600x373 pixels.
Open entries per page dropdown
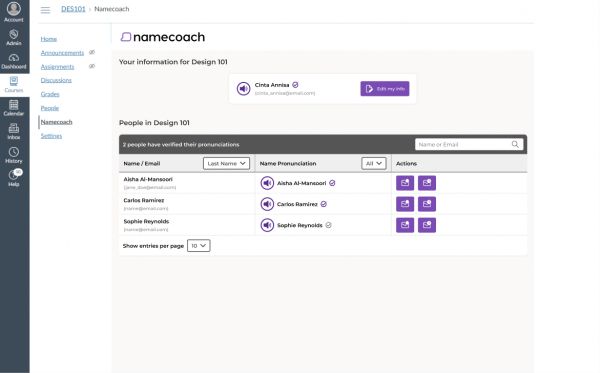[x=199, y=246]
